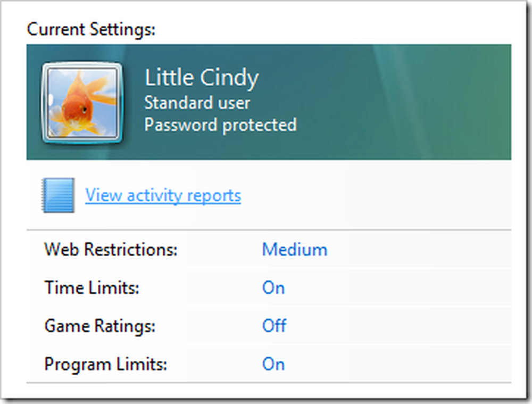Click the Program Limits label
This screenshot has height=404, width=532.
tap(106, 365)
